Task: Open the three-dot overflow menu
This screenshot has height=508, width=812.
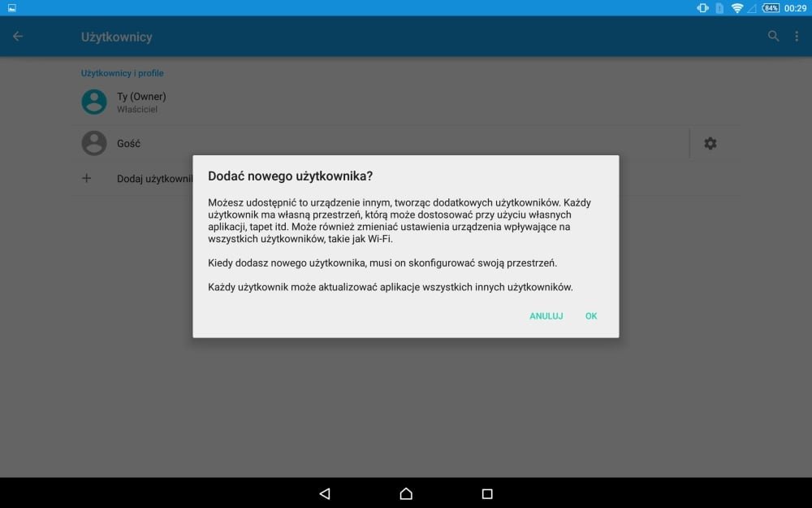Action: tap(797, 37)
